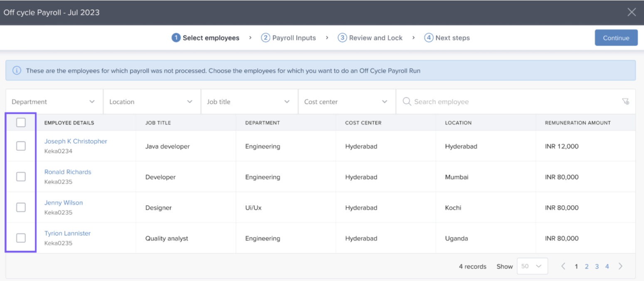The height and width of the screenshot is (281, 644).
Task: Click the filter icon in search bar
Action: pyautogui.click(x=626, y=102)
